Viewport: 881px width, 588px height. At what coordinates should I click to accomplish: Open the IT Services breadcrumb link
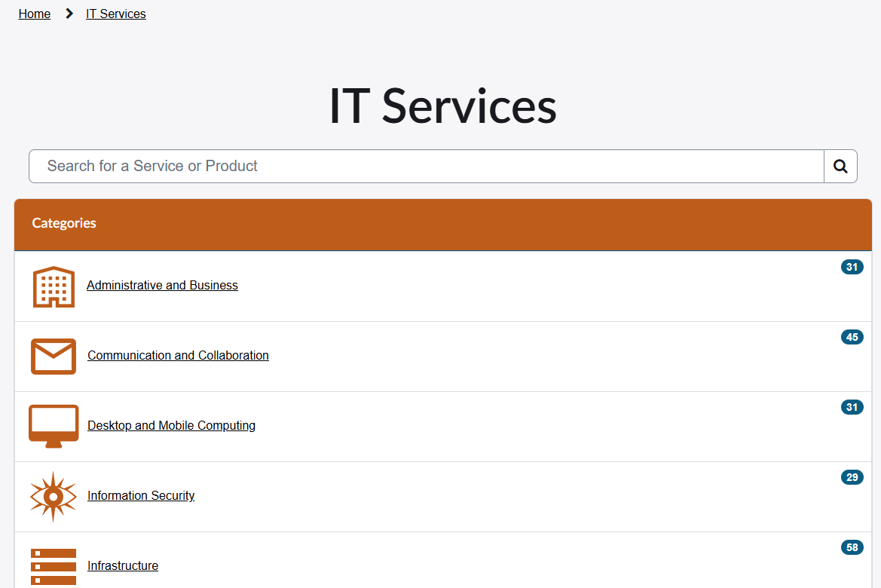click(x=116, y=14)
